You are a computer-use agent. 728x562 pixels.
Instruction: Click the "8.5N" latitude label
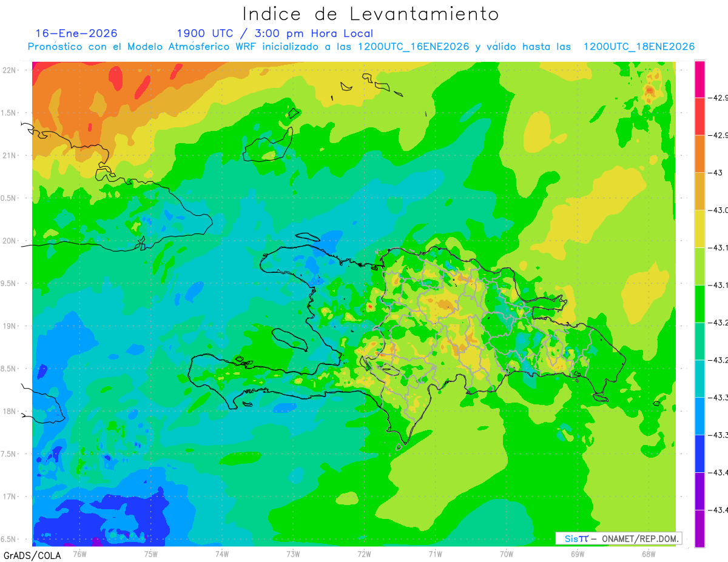8,369
